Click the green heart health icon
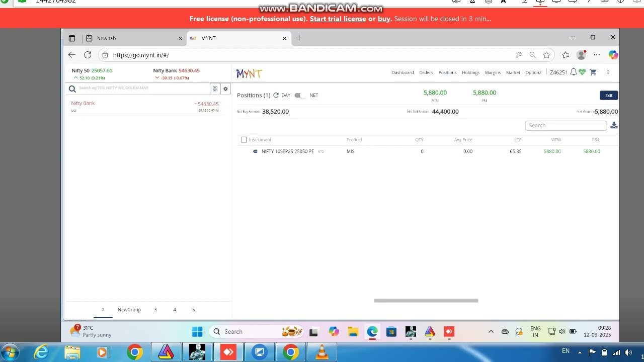The image size is (644, 362). pyautogui.click(x=582, y=72)
